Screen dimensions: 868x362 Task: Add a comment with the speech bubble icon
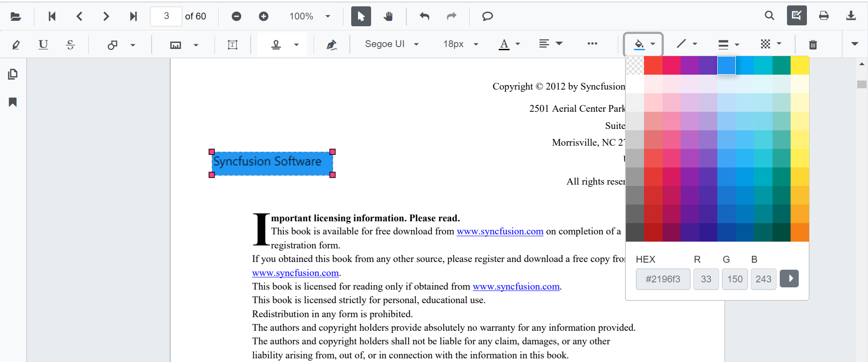tap(487, 16)
